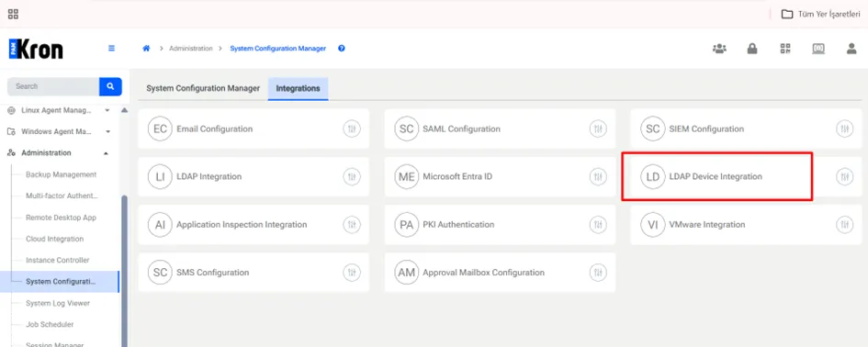Viewport: 868px width, 347px height.
Task: Open settings sliders for SIEM Configuration
Action: [844, 129]
